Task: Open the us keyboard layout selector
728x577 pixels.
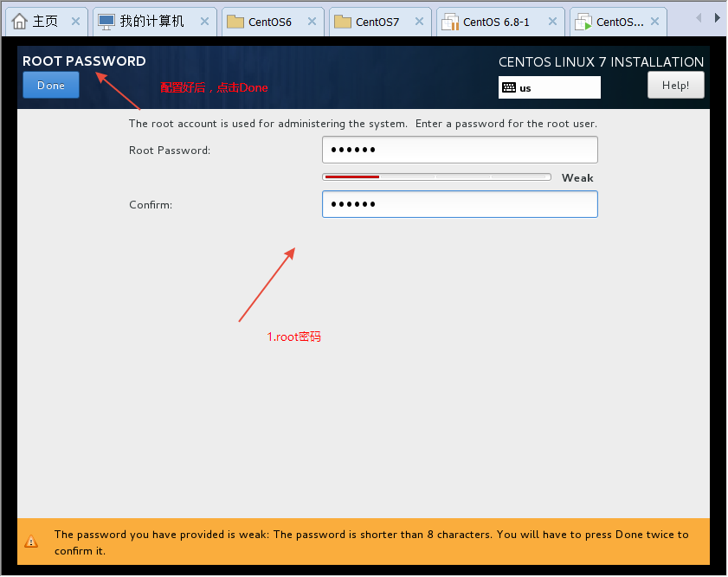Action: click(550, 87)
